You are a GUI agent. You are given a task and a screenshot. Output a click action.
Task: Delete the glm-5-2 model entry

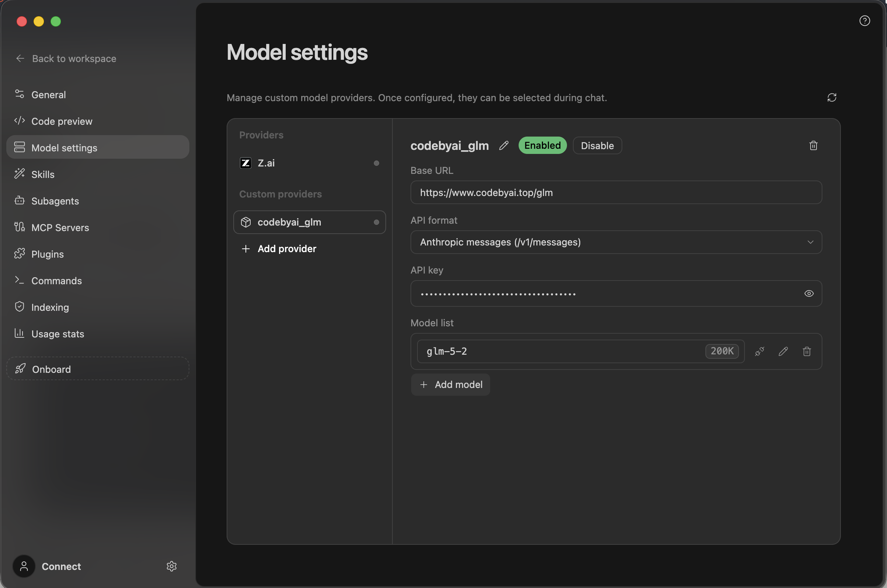tap(807, 351)
